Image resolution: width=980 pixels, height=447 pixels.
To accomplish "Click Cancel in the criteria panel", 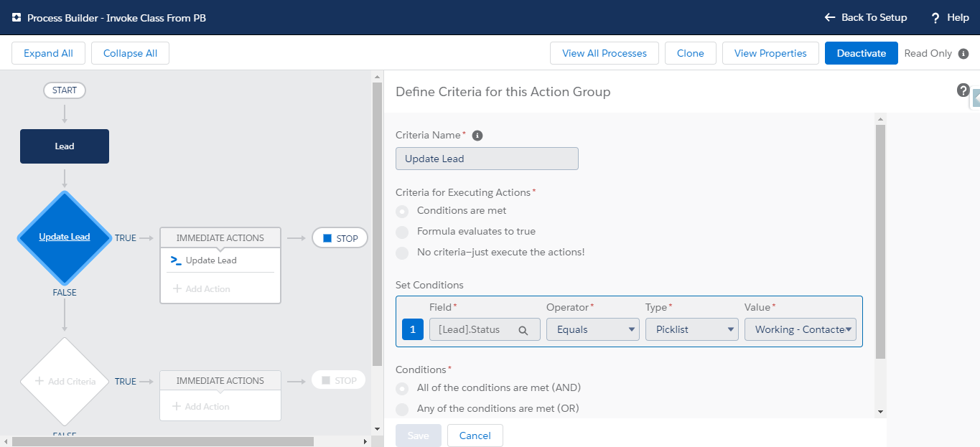I will [475, 436].
